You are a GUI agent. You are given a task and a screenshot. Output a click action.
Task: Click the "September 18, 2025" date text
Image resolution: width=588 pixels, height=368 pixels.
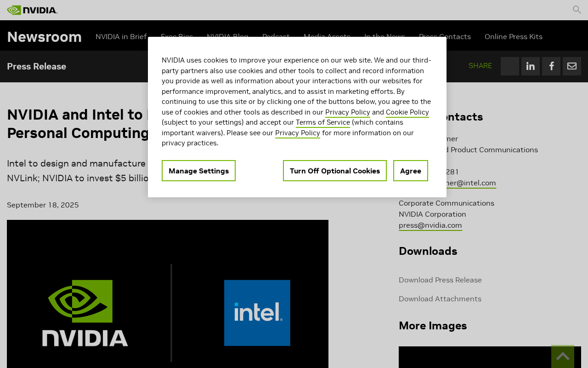tap(43, 205)
